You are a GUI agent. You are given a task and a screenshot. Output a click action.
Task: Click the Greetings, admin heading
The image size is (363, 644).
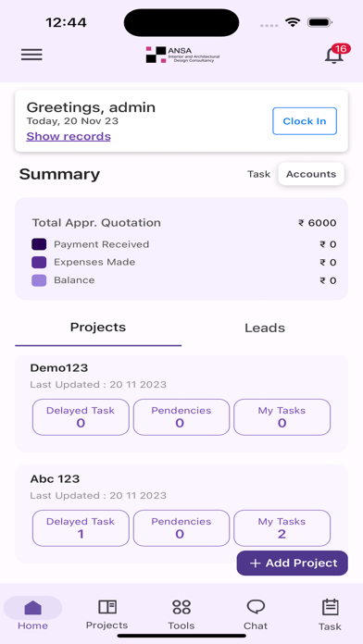pyautogui.click(x=91, y=107)
